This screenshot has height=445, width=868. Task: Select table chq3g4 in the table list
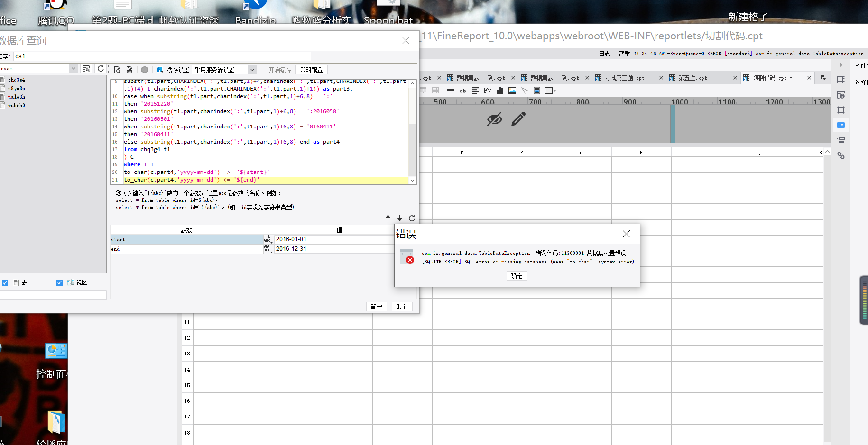coord(16,80)
